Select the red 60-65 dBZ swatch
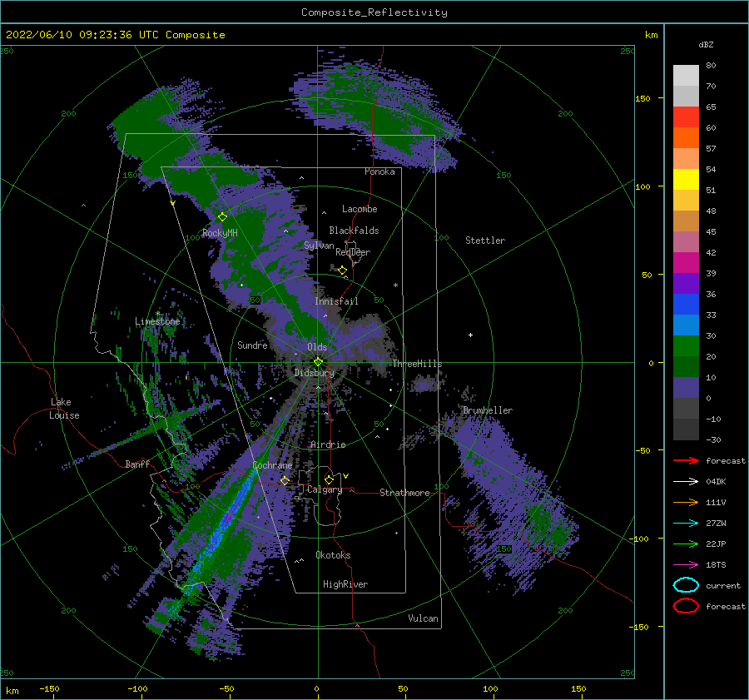Image resolution: width=749 pixels, height=700 pixels. tap(686, 117)
